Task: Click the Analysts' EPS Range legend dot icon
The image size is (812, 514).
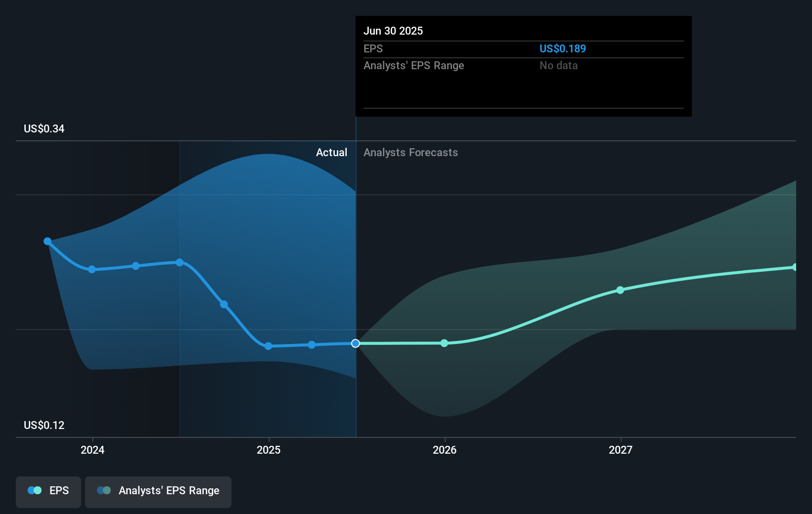Action: coord(104,491)
